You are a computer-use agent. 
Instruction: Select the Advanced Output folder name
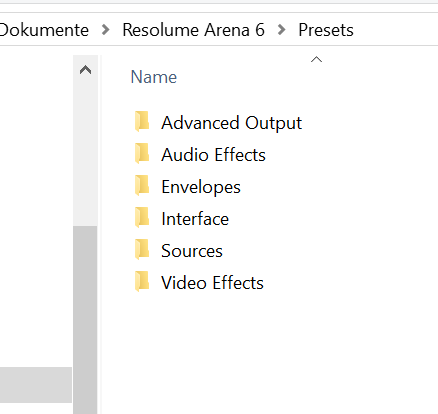pos(232,123)
